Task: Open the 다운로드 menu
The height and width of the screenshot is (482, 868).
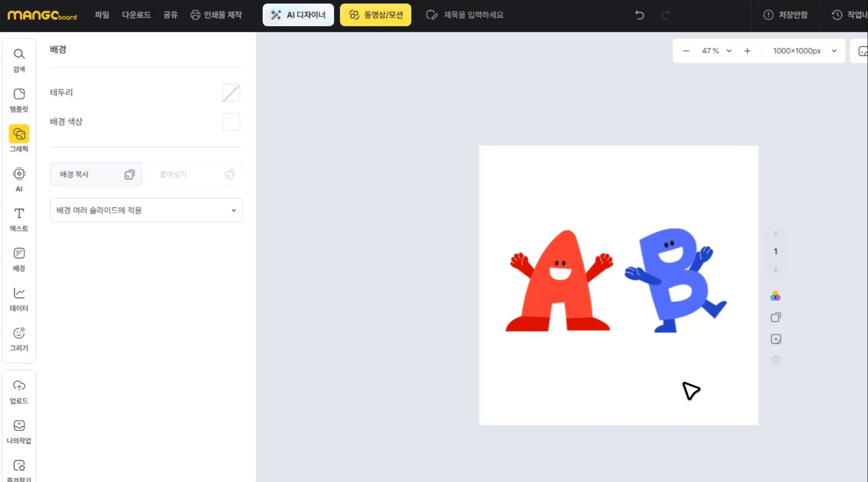Action: (x=136, y=15)
